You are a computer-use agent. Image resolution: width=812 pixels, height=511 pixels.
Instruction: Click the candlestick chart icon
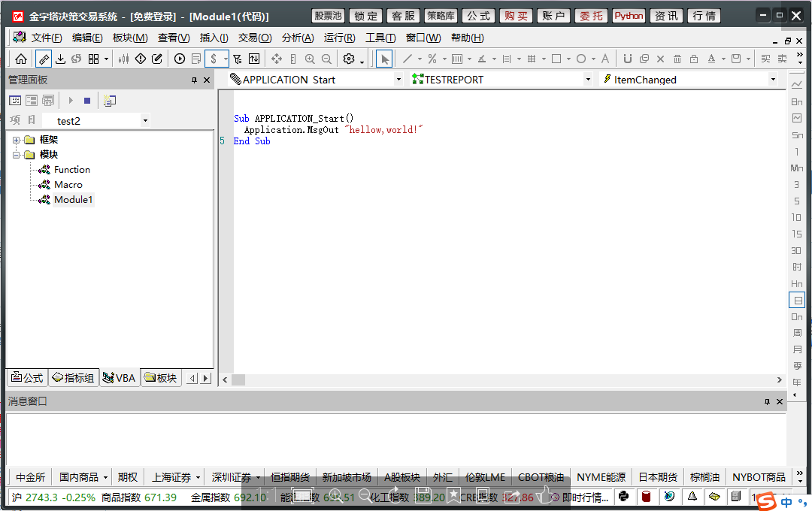[x=123, y=59]
